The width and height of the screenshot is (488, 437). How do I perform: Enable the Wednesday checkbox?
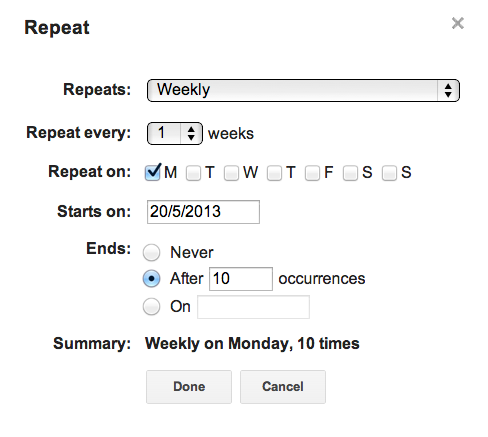point(231,173)
